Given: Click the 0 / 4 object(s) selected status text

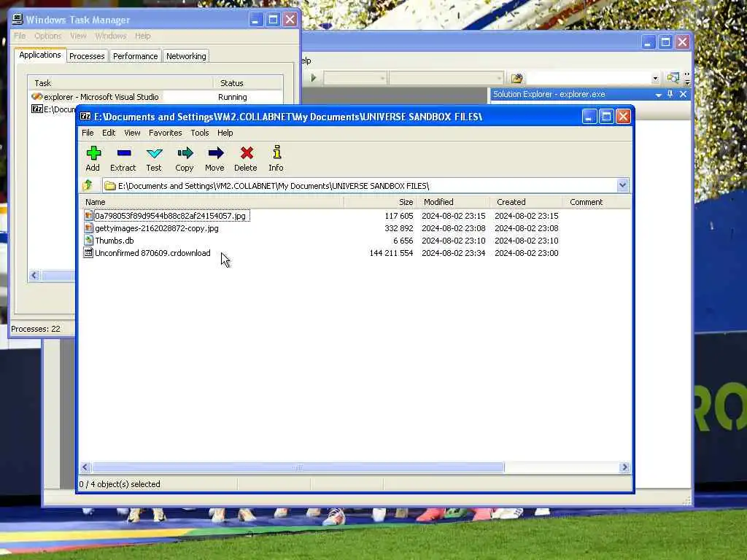Looking at the screenshot, I should point(120,484).
